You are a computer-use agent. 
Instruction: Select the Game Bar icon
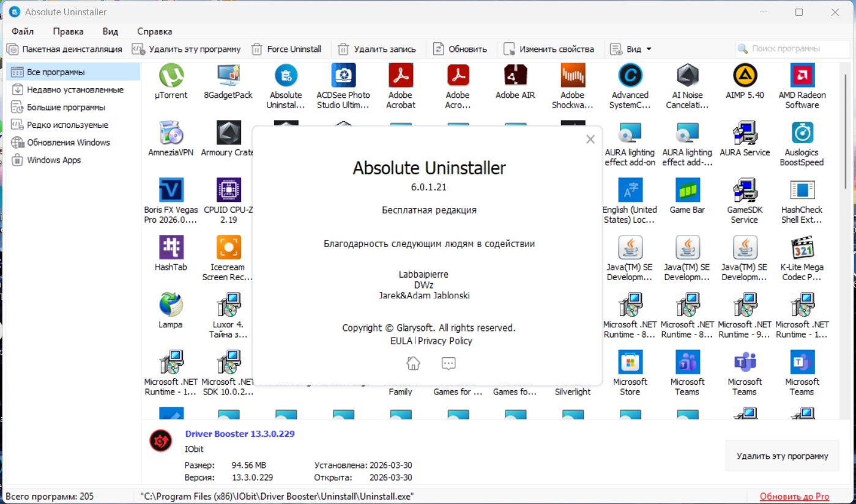687,190
